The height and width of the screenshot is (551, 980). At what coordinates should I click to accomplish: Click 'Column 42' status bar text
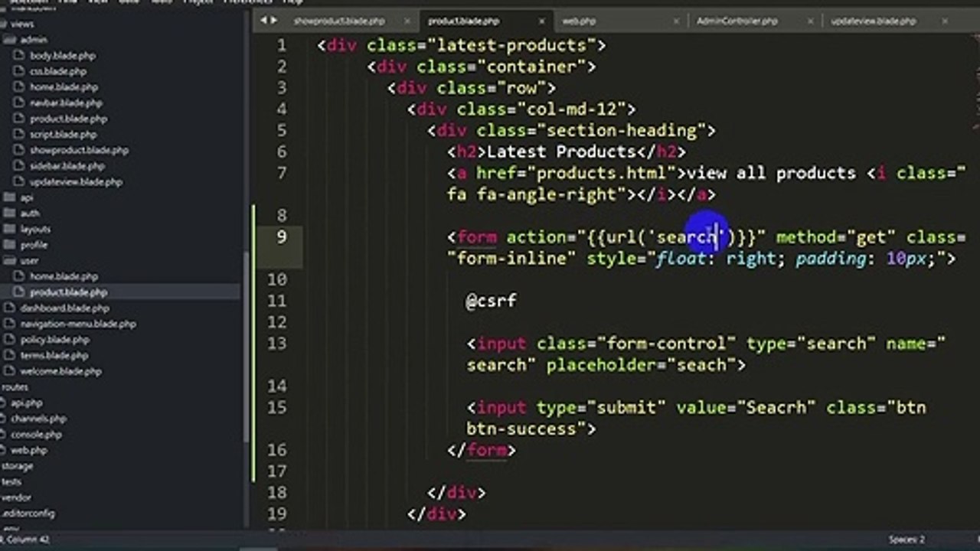pos(29,540)
